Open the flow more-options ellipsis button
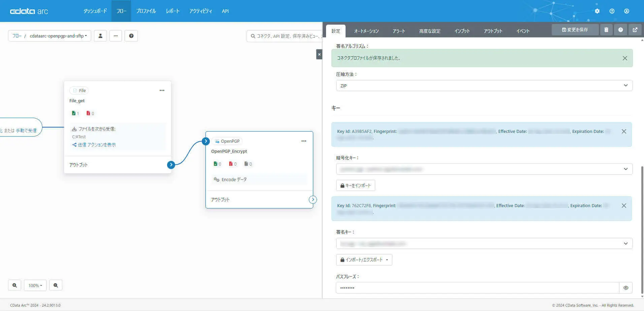This screenshot has width=644, height=311. point(116,36)
